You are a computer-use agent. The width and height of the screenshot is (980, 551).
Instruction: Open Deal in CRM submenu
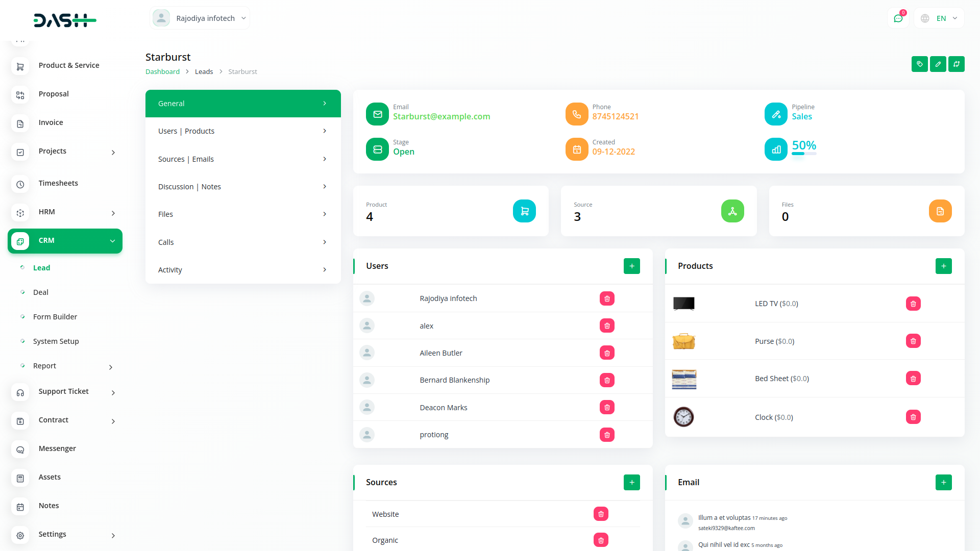pos(41,292)
